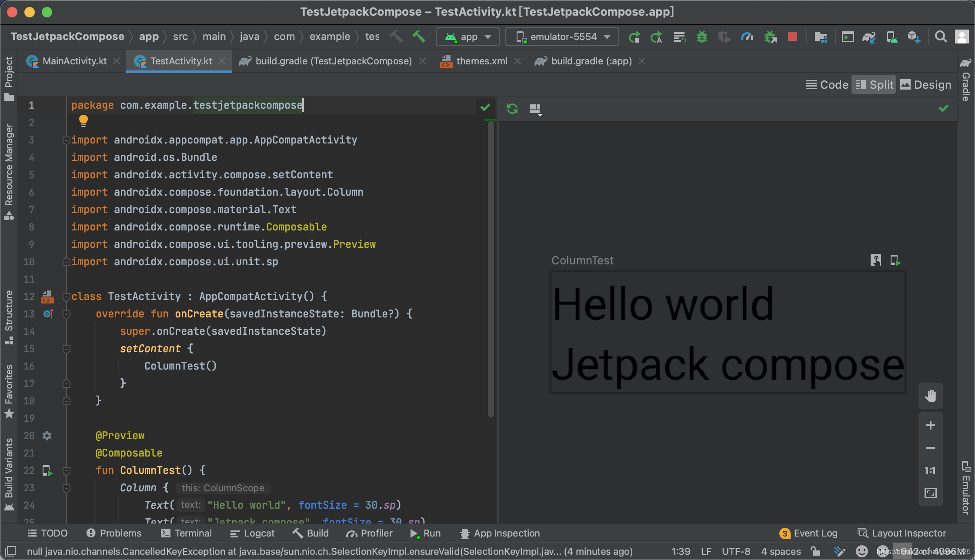Open the App Inspection tool window

click(x=500, y=533)
